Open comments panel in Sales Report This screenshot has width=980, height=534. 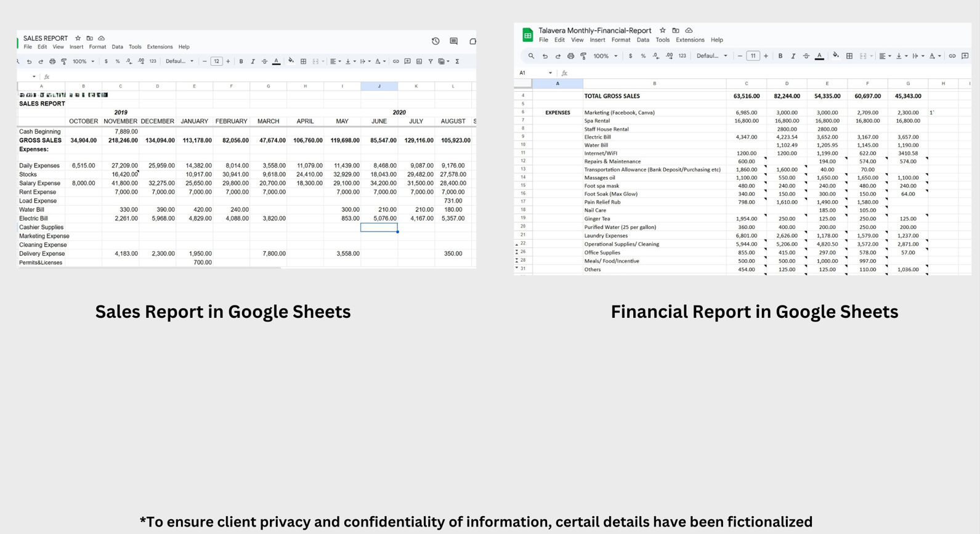(x=453, y=41)
